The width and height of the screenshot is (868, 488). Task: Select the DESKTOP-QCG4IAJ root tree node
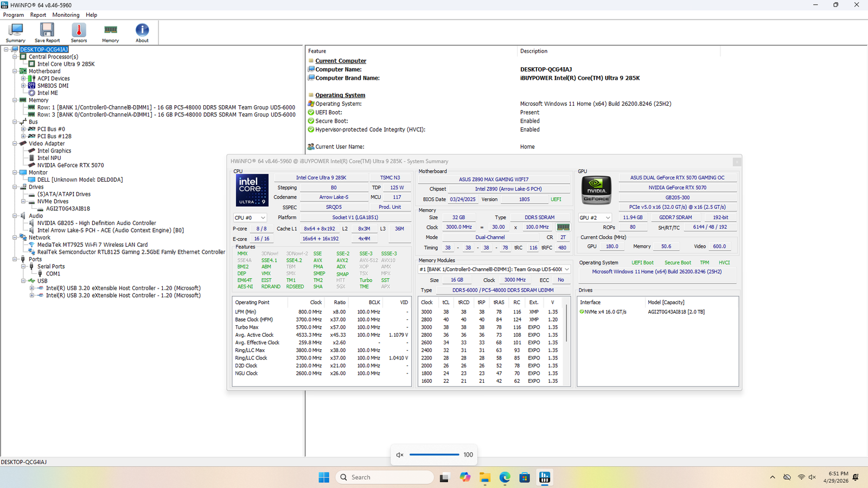point(44,49)
